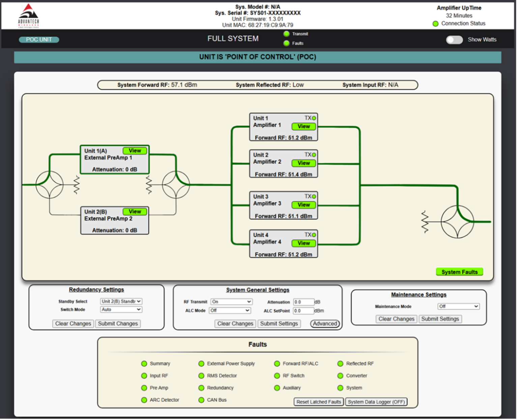Click the Attenuation dB input field
Image resolution: width=518 pixels, height=420 pixels.
click(x=303, y=302)
